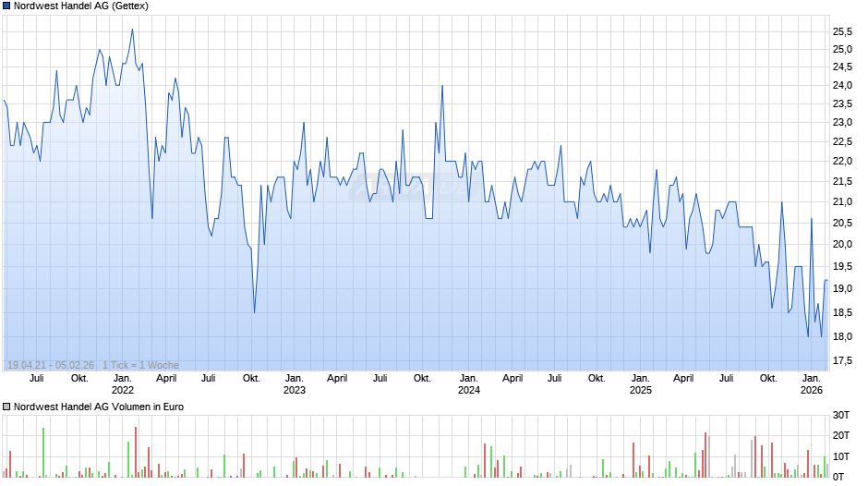Click the 20,0 price axis label
This screenshot has width=868, height=486.
842,244
